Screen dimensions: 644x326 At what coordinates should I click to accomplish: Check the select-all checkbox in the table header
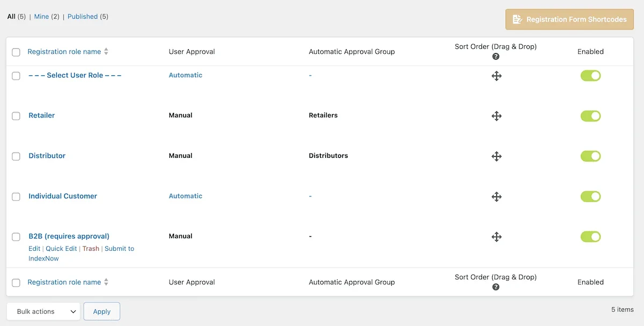pyautogui.click(x=16, y=52)
